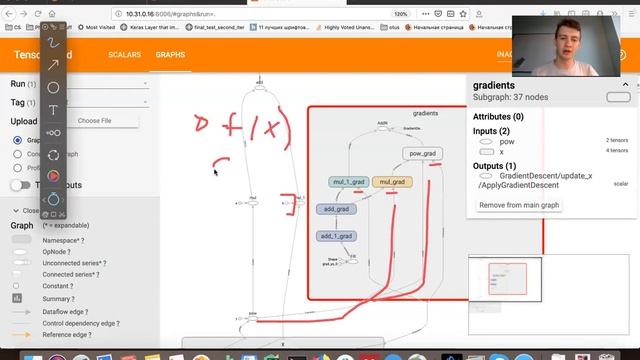Viewport: 640px width, 360px height.
Task: Bookmark this page with the star icon
Action: [x=463, y=13]
